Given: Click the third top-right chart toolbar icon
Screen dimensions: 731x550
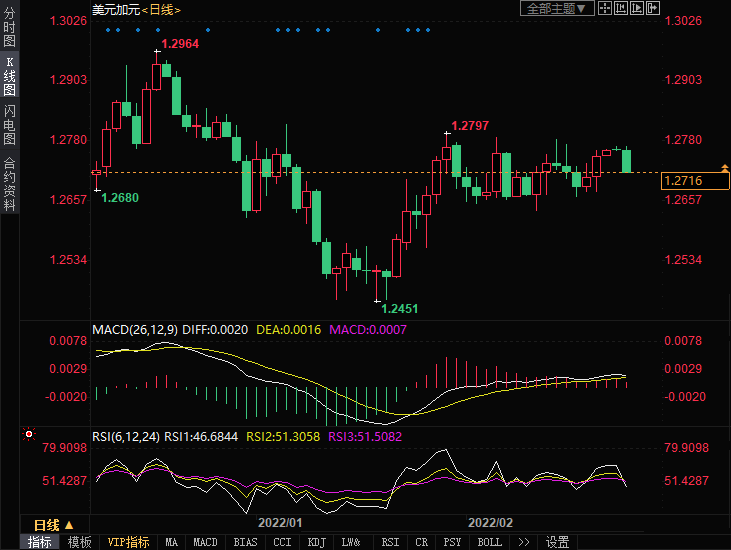Looking at the screenshot, I should coord(638,8).
